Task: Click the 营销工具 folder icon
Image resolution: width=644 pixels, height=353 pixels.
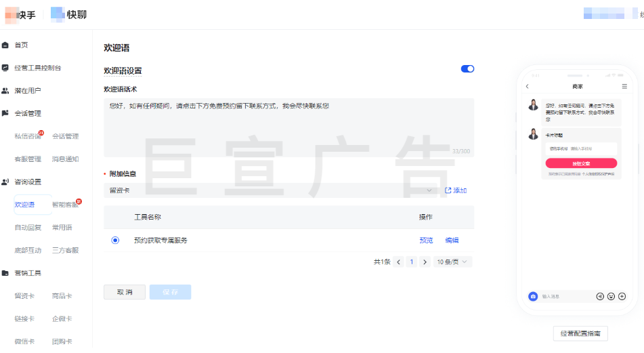Action: tap(5, 273)
